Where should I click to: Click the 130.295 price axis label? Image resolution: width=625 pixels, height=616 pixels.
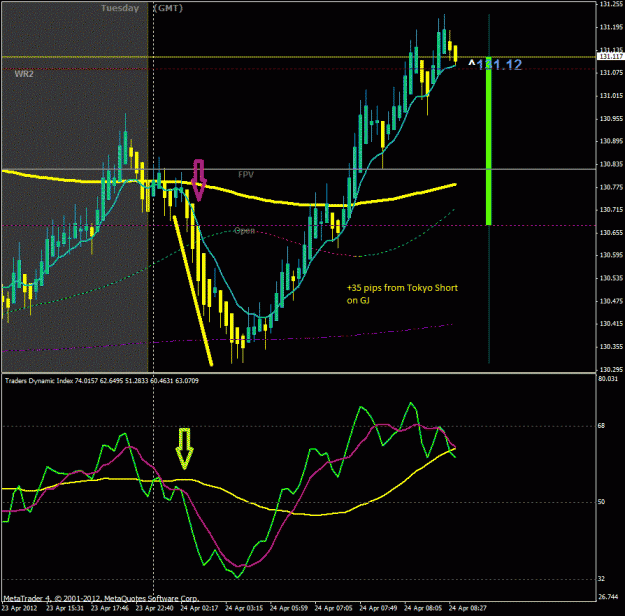(611, 370)
